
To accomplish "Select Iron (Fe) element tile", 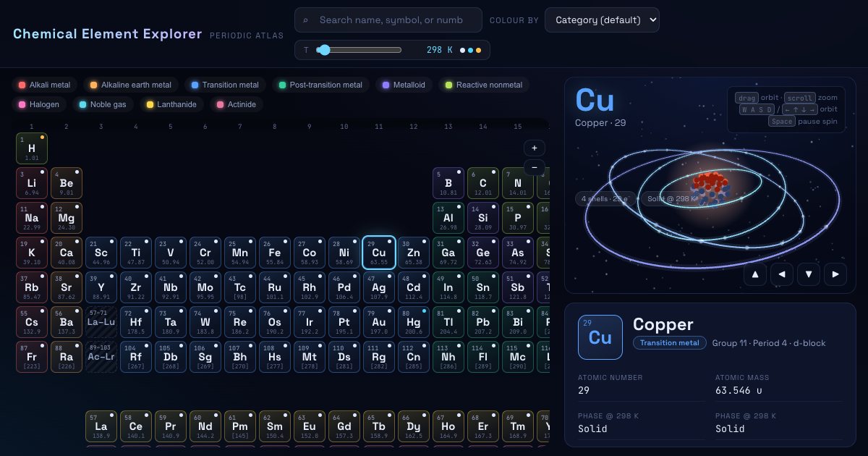I will click(x=275, y=253).
